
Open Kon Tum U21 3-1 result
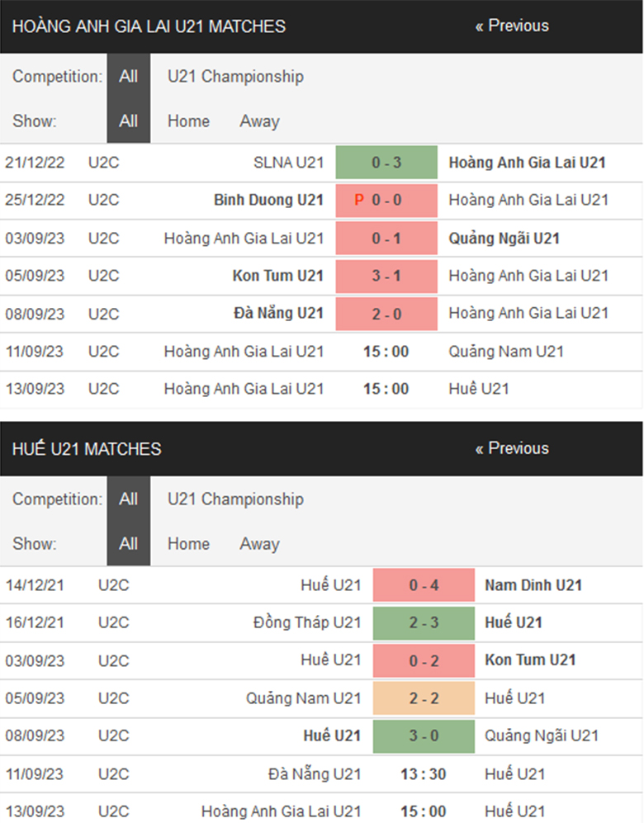[x=386, y=275]
